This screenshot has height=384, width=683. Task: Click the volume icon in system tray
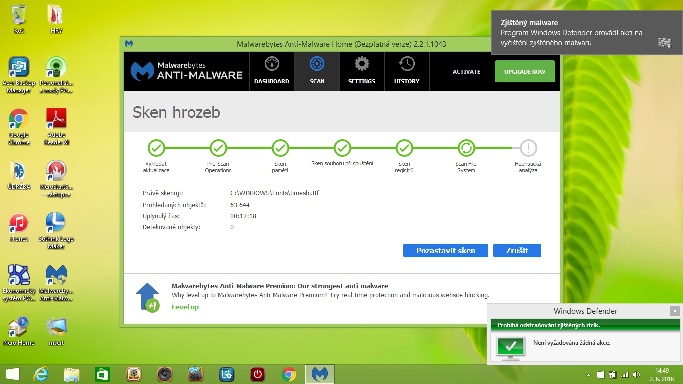point(636,374)
